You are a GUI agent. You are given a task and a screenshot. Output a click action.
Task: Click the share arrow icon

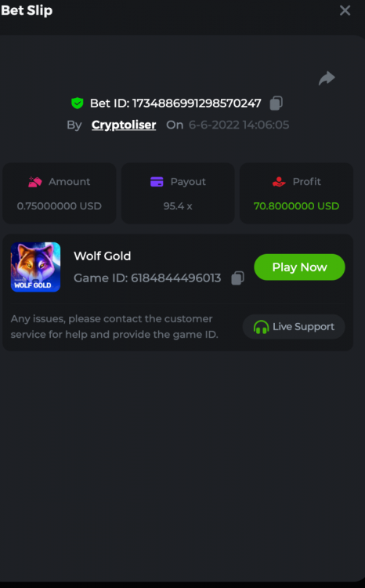327,78
